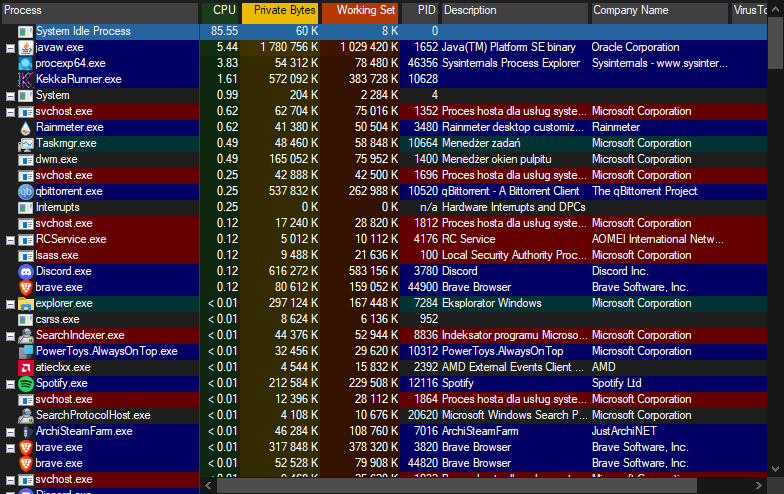Click the svchost.exe icon for PID 1352

26,112
